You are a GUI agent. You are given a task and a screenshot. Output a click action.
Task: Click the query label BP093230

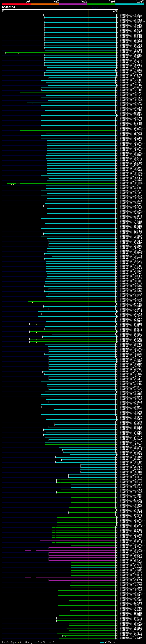point(8,8)
